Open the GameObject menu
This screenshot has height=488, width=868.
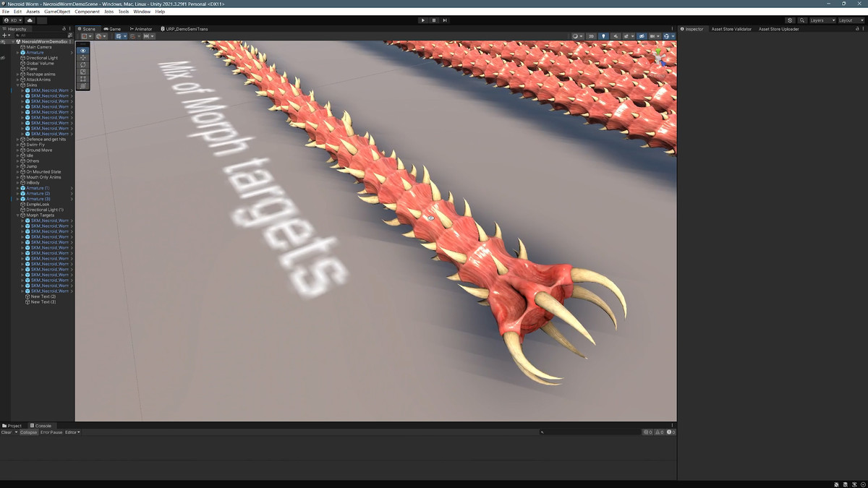click(x=56, y=12)
